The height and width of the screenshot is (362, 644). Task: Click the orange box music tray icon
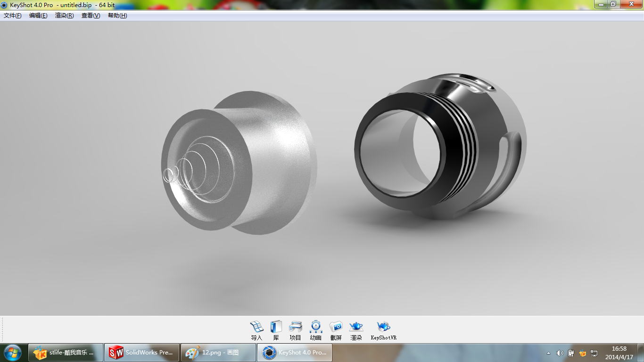tap(583, 353)
